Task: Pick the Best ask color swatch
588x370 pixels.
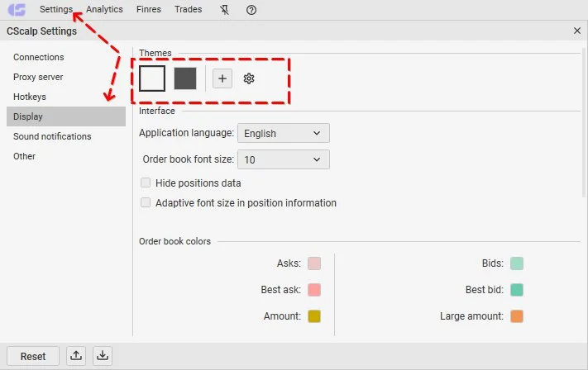Action: 314,290
